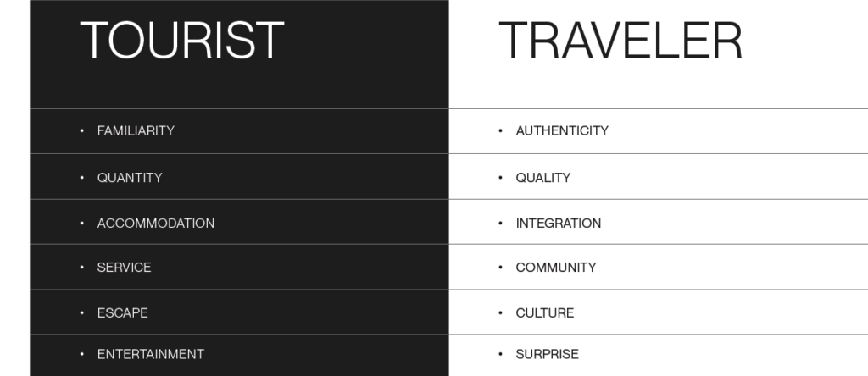The height and width of the screenshot is (376, 868).
Task: Click the bullet next to ESCAPE
Action: click(x=82, y=313)
